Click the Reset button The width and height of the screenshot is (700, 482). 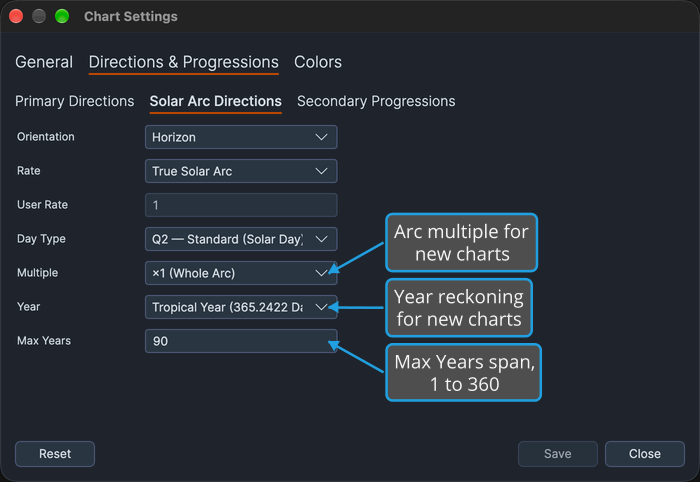(55, 454)
